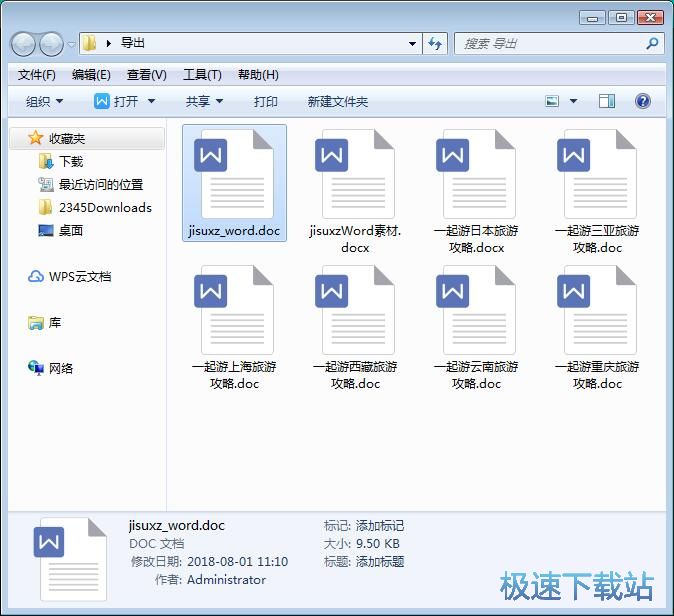Click the download folder icon beside 下载
This screenshot has height=616, width=674.
[x=46, y=161]
